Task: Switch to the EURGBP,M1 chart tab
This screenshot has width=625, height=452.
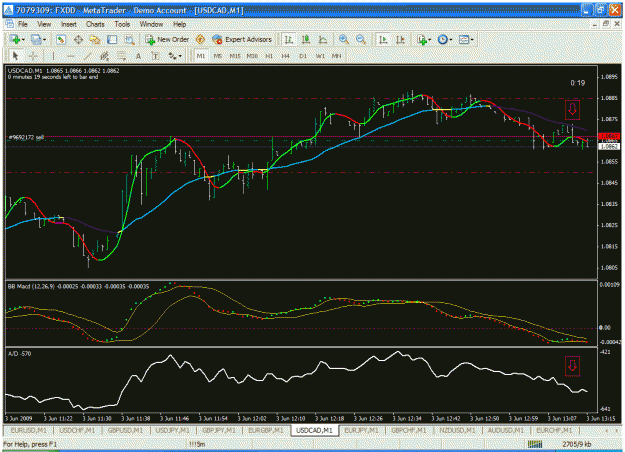Action: tap(265, 430)
